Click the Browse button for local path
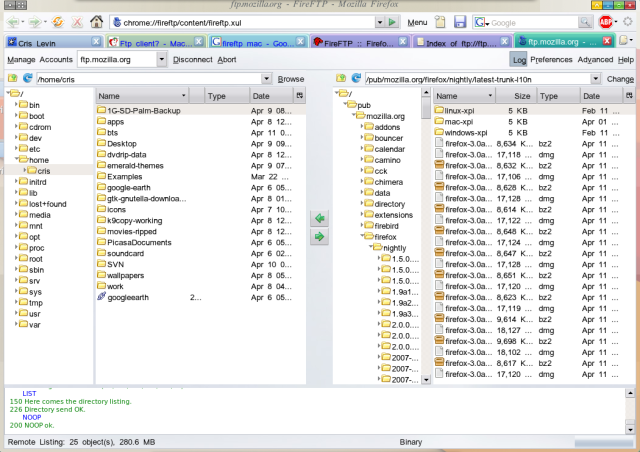Viewport: 640px width, 452px height. 291,79
